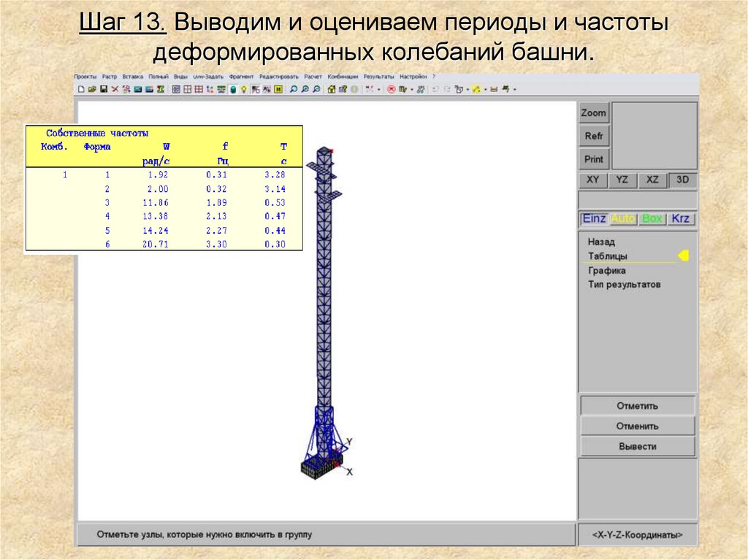Viewport: 748px width, 560px height.
Task: Click the Save floppy disk icon
Action: point(104,89)
